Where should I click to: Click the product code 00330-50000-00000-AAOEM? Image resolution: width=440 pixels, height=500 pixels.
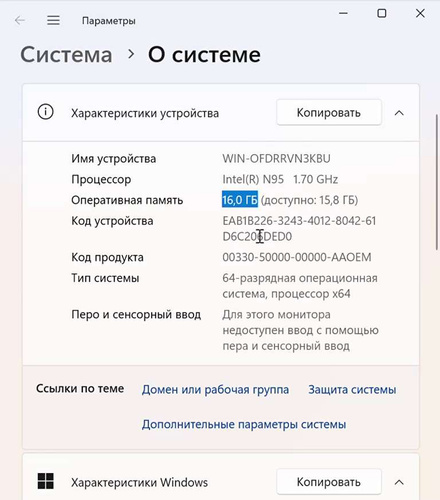(297, 257)
